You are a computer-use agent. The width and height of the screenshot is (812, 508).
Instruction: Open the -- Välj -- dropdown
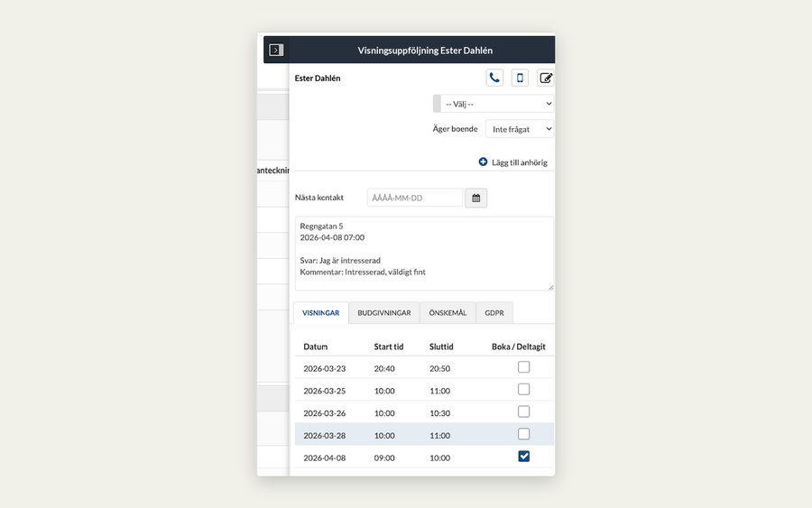click(494, 104)
